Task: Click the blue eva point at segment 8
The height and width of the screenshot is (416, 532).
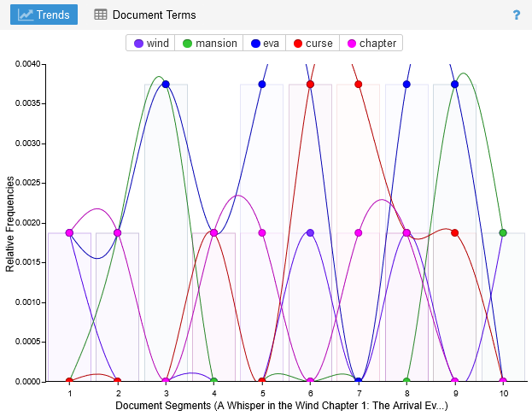Action: tap(406, 85)
